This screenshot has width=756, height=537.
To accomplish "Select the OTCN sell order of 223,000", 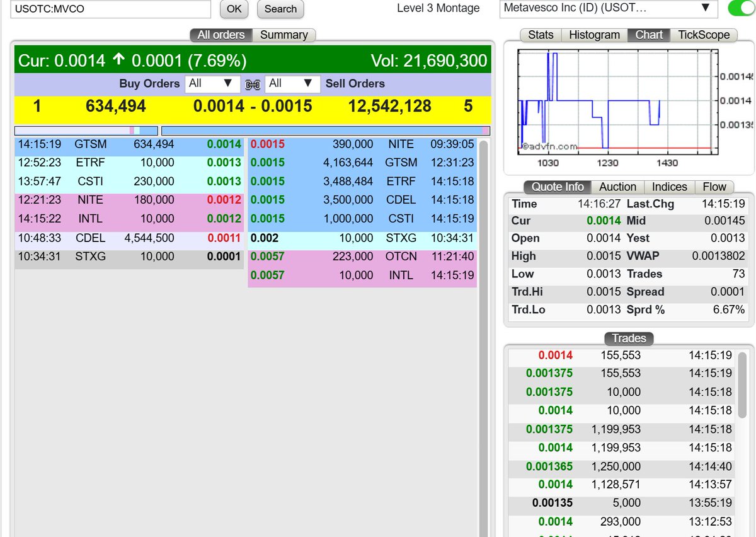I will (362, 257).
